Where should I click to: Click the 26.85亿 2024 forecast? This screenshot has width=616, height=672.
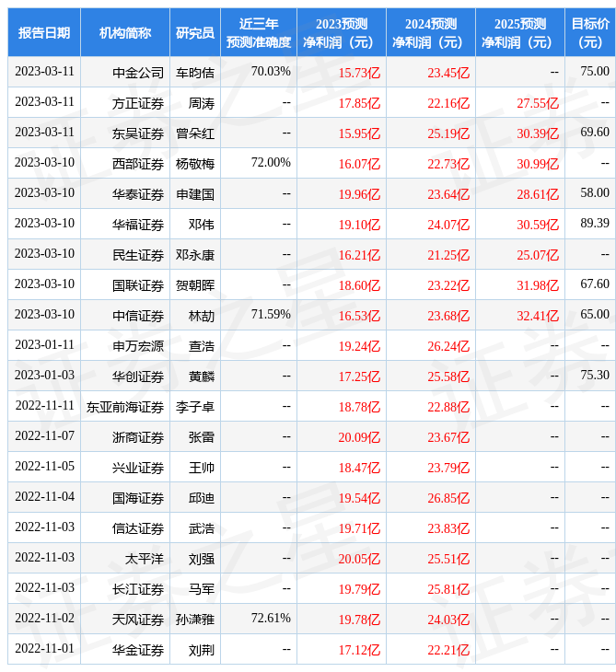tap(448, 498)
